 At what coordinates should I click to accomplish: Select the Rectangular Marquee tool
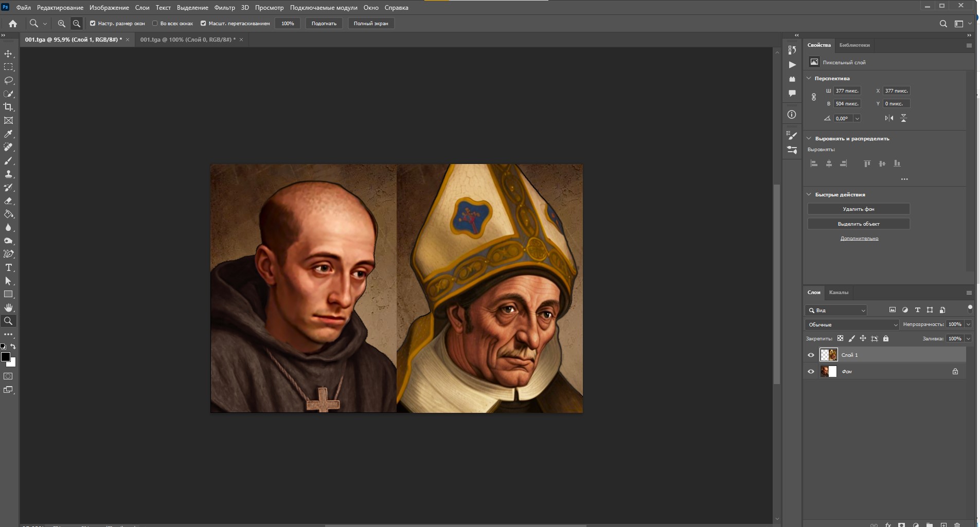point(8,67)
